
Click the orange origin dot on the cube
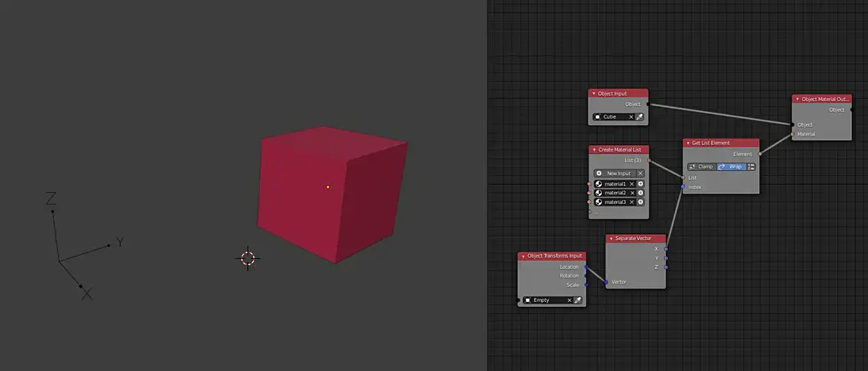tap(328, 187)
